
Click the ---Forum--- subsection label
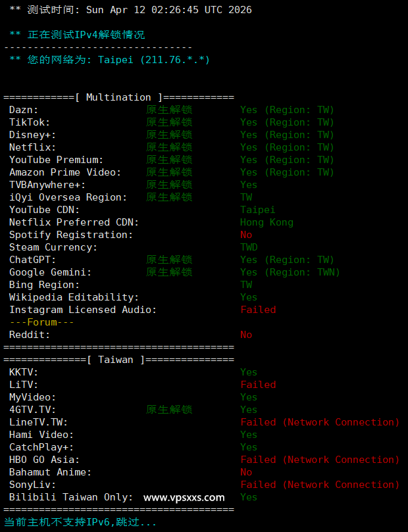point(41,322)
